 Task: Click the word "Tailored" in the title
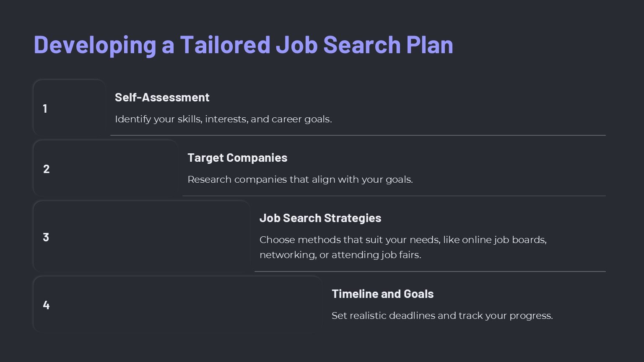click(225, 44)
